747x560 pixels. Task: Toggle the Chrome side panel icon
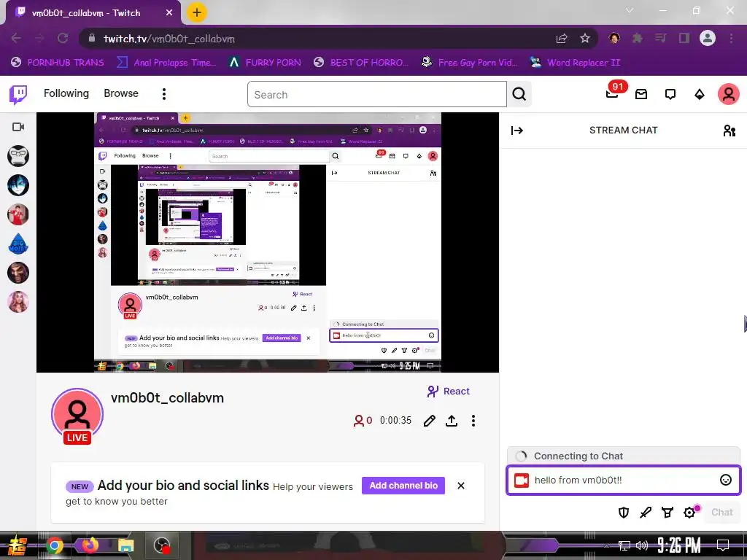click(684, 38)
